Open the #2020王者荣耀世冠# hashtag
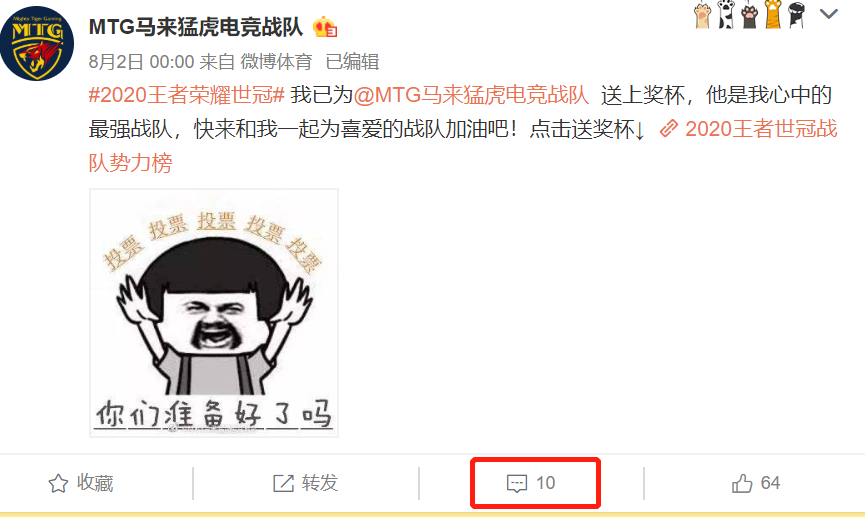Viewport: 865px width, 517px height. (186, 95)
